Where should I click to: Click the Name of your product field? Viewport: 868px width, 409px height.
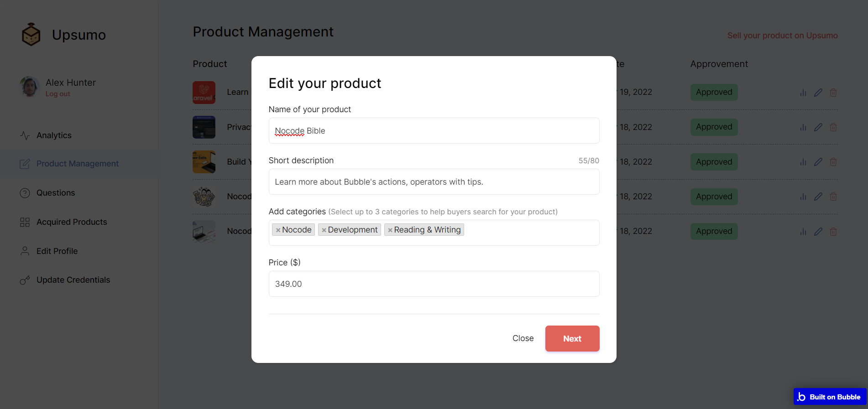click(x=434, y=131)
